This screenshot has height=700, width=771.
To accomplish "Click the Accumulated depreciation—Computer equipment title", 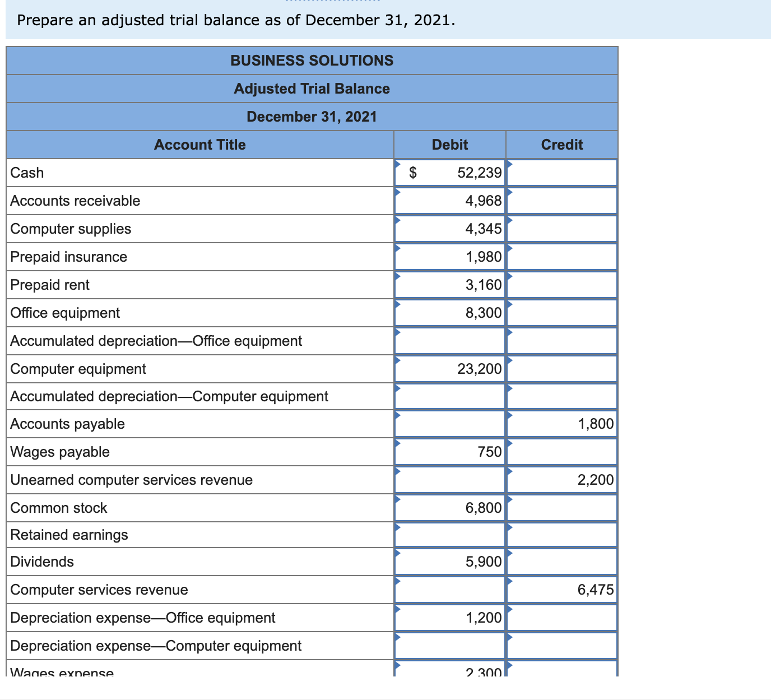I will (x=169, y=396).
